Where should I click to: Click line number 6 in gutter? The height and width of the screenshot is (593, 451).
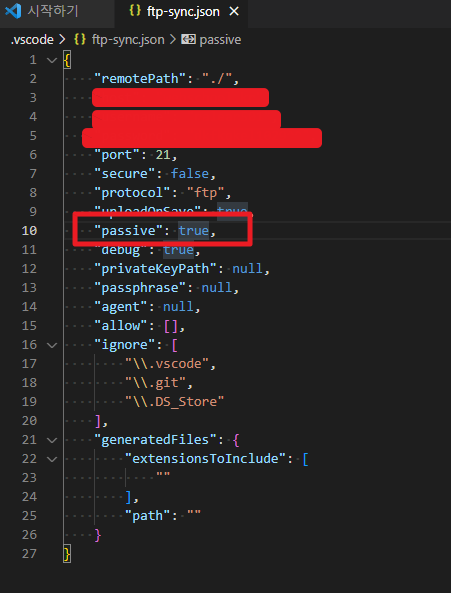click(33, 155)
